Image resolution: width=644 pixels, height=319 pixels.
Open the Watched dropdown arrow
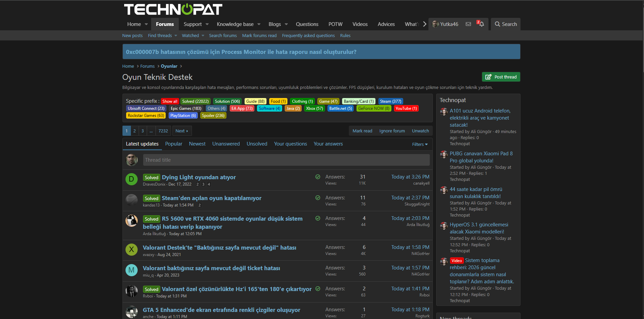click(203, 36)
